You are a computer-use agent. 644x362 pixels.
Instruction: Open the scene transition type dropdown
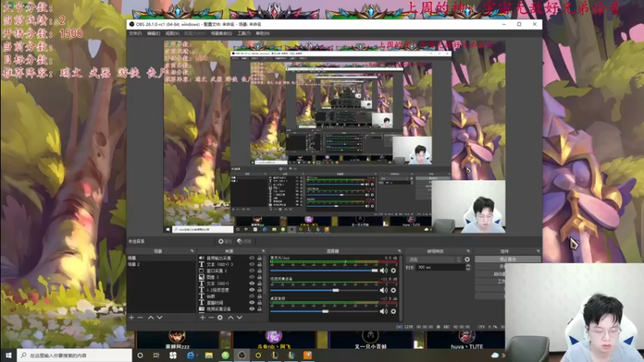click(434, 259)
